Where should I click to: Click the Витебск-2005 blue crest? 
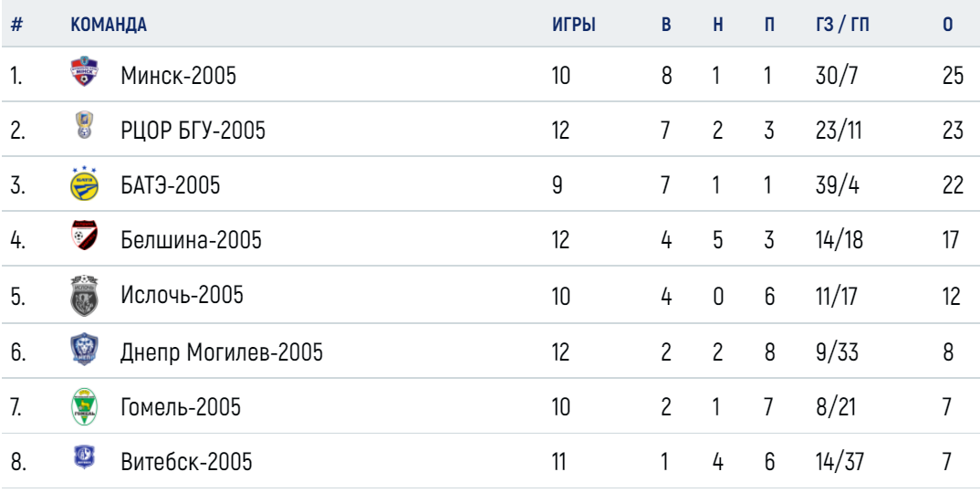(x=84, y=457)
